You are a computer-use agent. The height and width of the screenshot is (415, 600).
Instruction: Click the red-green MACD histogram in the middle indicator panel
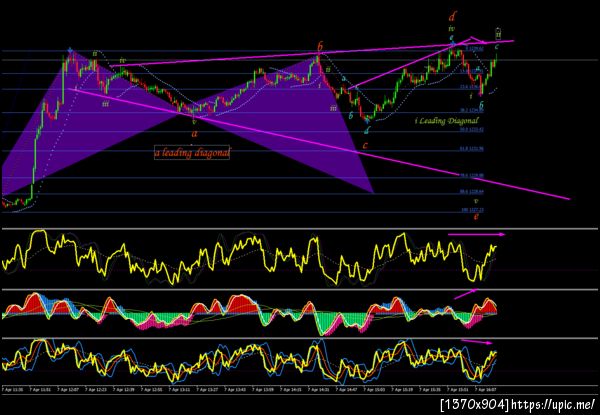[249, 314]
